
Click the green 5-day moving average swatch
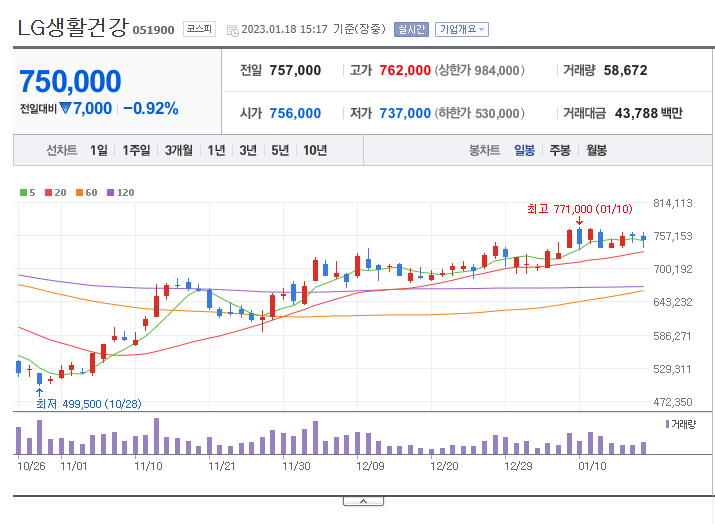(23, 192)
